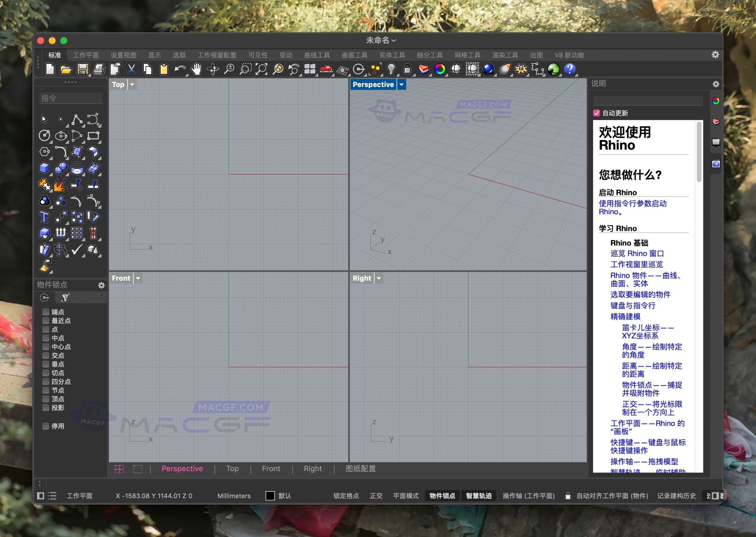Enable the 最近点 osnap checkbox
The height and width of the screenshot is (537, 756).
tap(45, 320)
